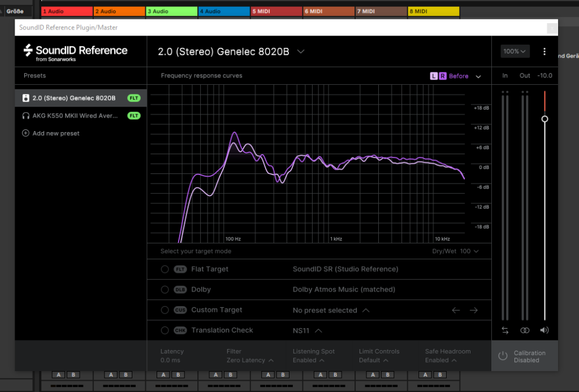
Task: Enable calibration with Calibration Disabled button
Action: [524, 356]
